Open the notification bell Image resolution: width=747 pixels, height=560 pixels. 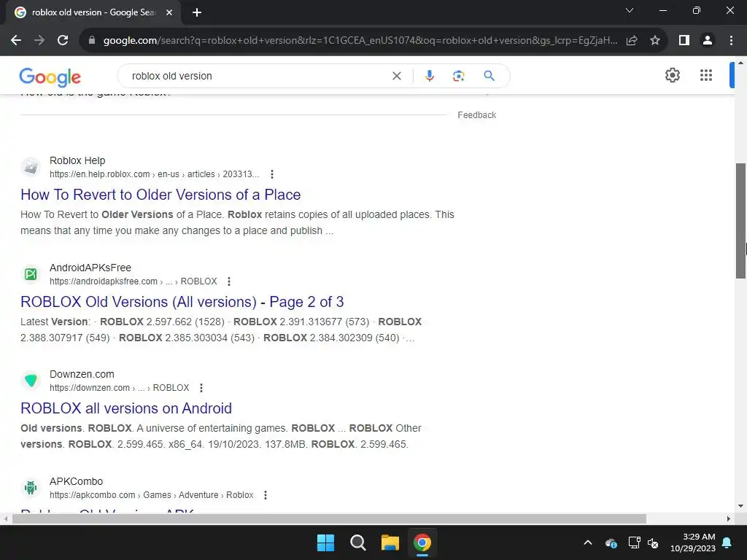click(x=727, y=542)
